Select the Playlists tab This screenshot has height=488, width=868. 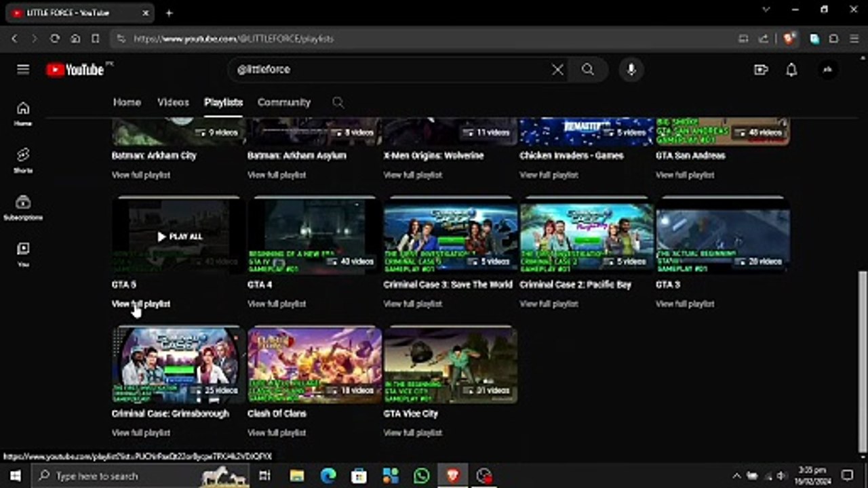pos(223,102)
